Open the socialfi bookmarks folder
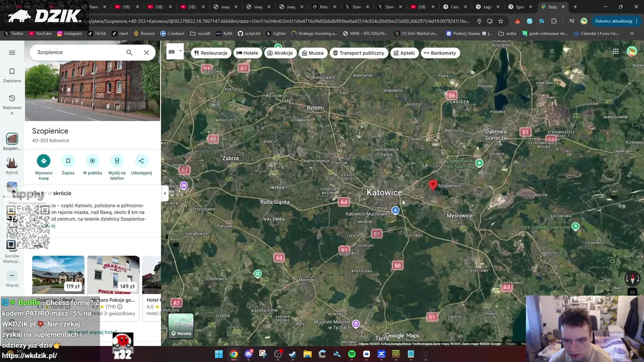The image size is (644, 362). pos(201,33)
